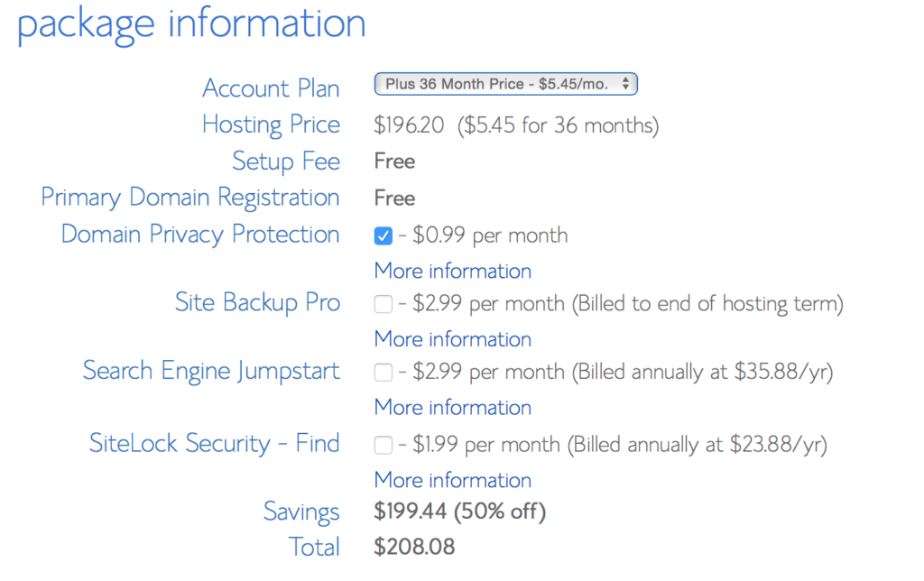924x581 pixels.
Task: Click the package information heading
Action: point(191,24)
